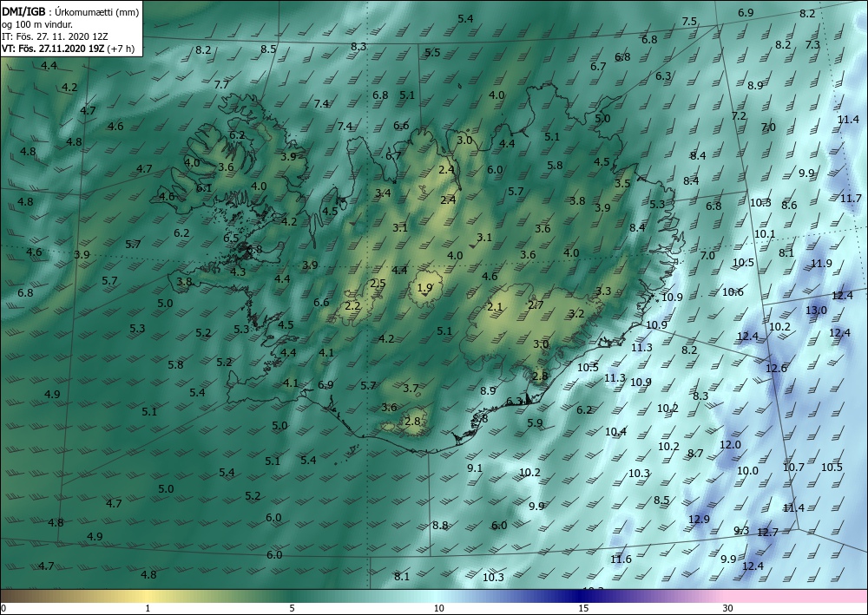Screen dimensions: 868x615
Task: Click the map value '10.6'
Action: click(733, 292)
